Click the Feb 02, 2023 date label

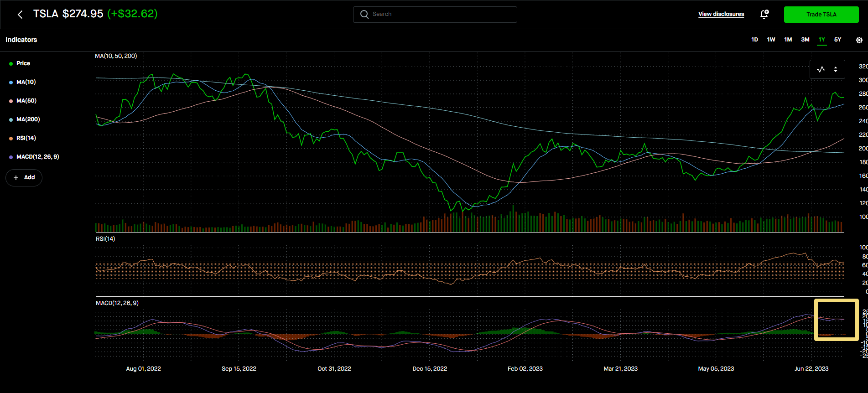(x=525, y=369)
